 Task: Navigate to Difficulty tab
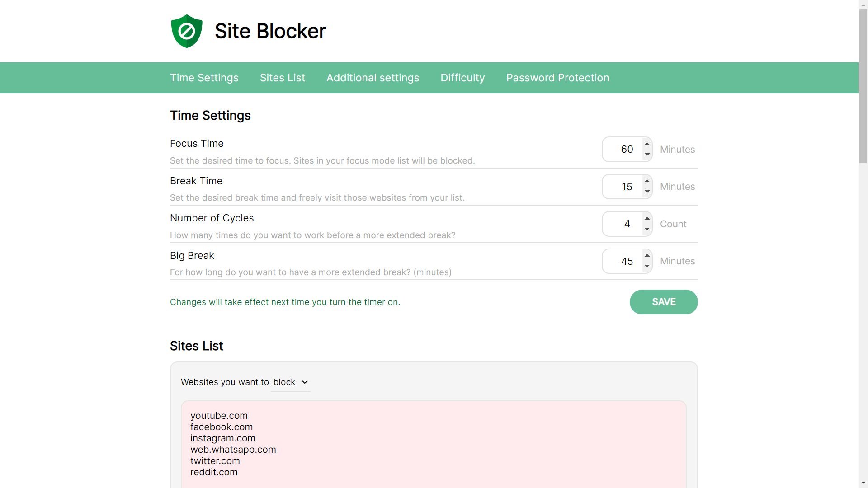click(x=462, y=78)
